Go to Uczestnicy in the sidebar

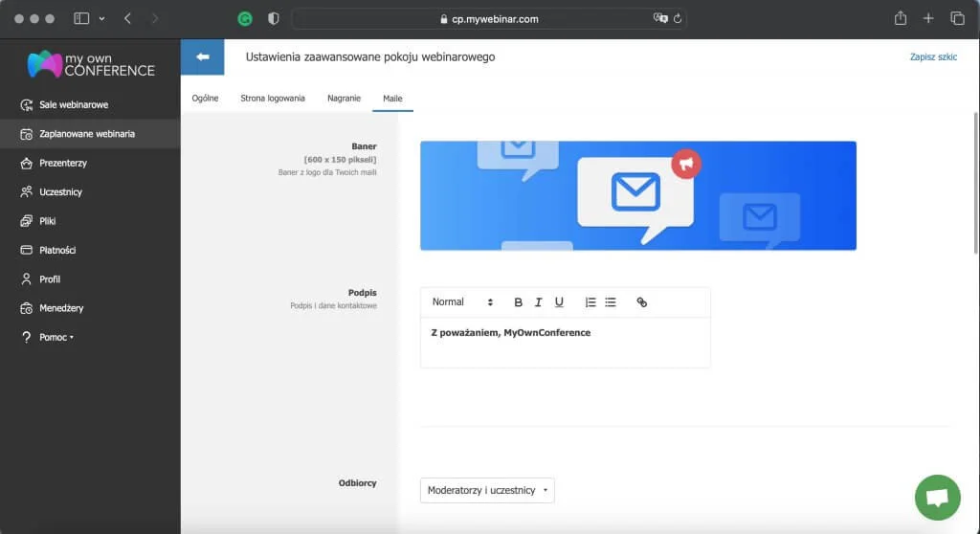(x=60, y=192)
